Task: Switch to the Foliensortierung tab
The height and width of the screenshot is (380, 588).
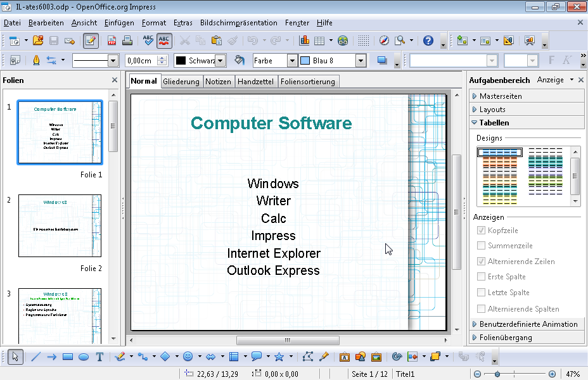Action: [x=308, y=82]
